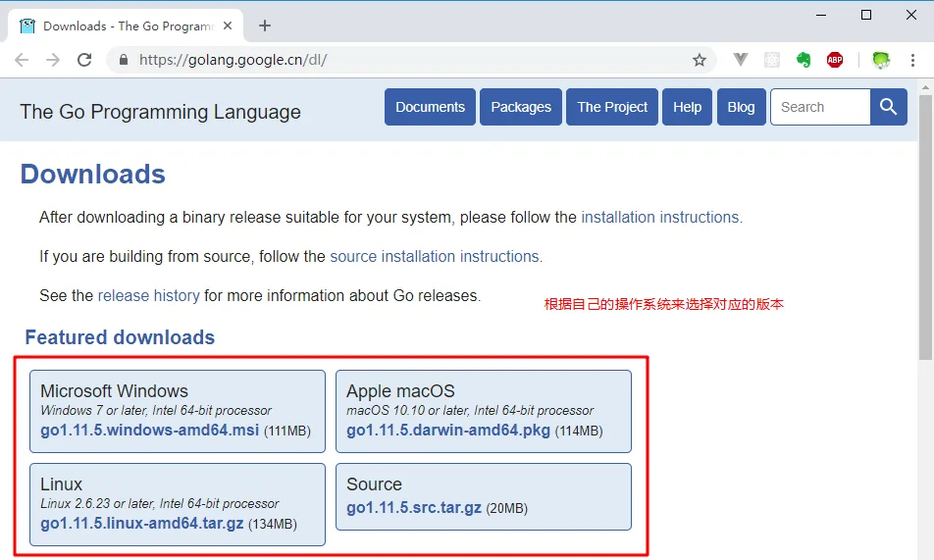
Task: Bookmark this page with the star icon
Action: tap(700, 60)
